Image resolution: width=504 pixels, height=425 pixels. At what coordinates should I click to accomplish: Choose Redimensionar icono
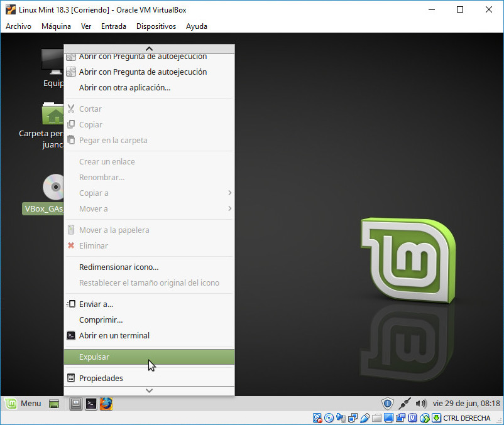click(x=149, y=267)
